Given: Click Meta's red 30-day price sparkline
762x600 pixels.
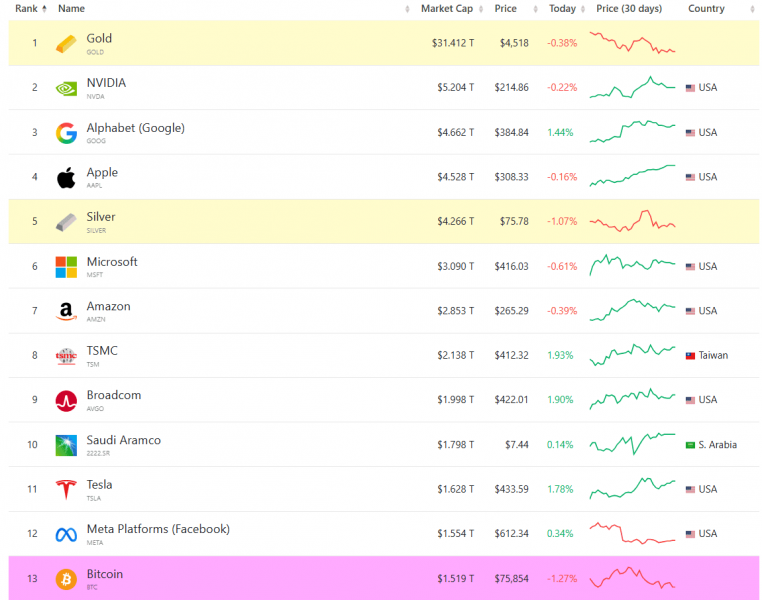Looking at the screenshot, I should click(x=632, y=533).
